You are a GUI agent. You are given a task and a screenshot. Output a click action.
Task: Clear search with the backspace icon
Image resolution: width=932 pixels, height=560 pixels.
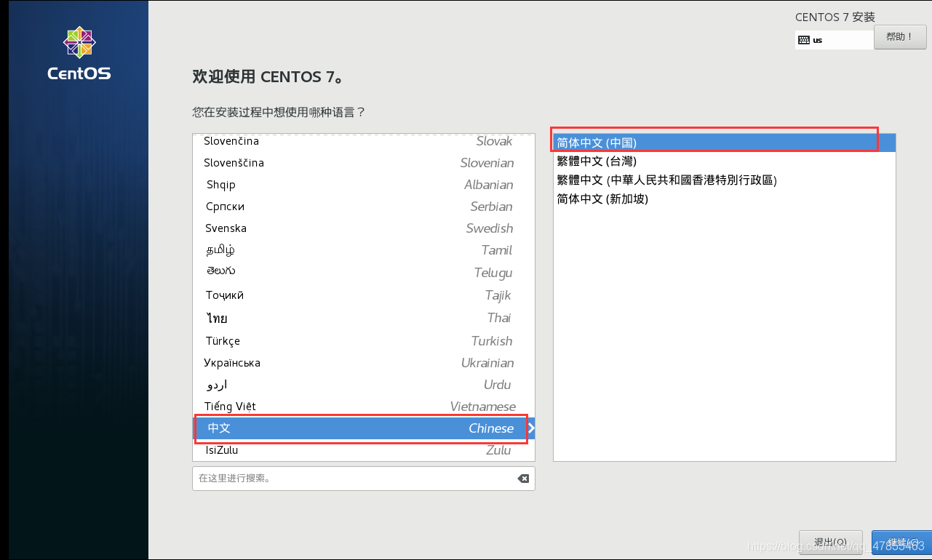coord(523,479)
